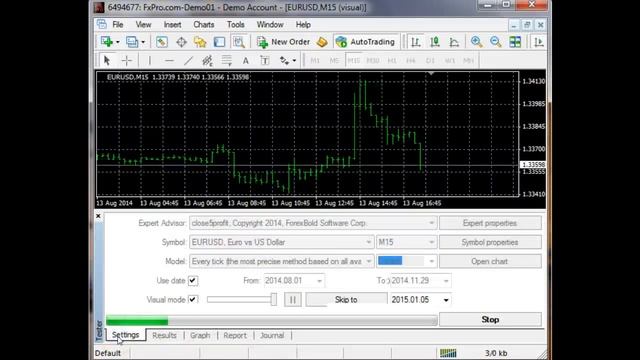The width and height of the screenshot is (640, 360).
Task: Select the Equidistant Channel tool
Action: [207, 60]
